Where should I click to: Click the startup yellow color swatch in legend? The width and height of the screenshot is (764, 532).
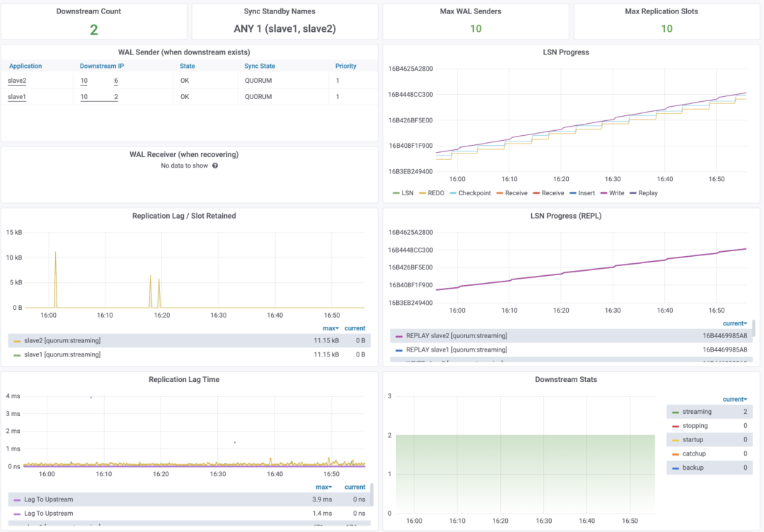(x=676, y=440)
